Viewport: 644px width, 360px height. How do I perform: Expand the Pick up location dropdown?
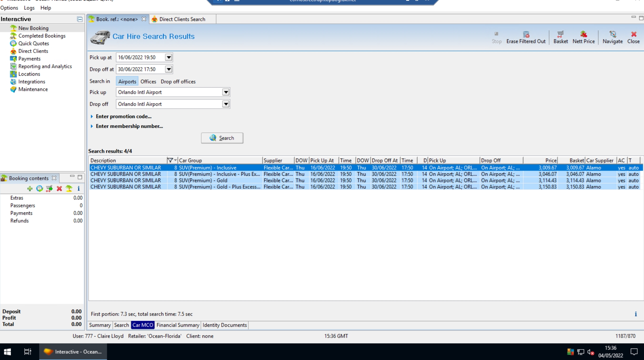click(226, 92)
